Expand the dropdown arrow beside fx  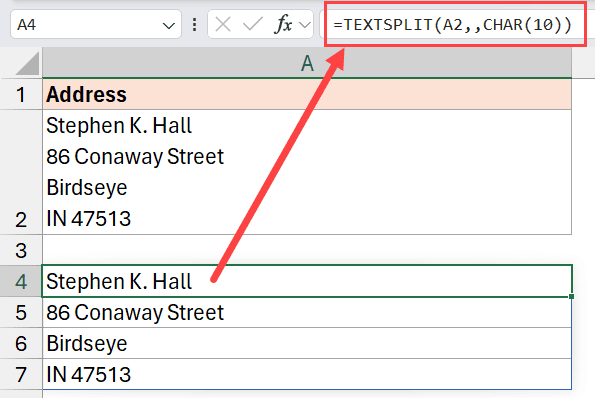304,25
